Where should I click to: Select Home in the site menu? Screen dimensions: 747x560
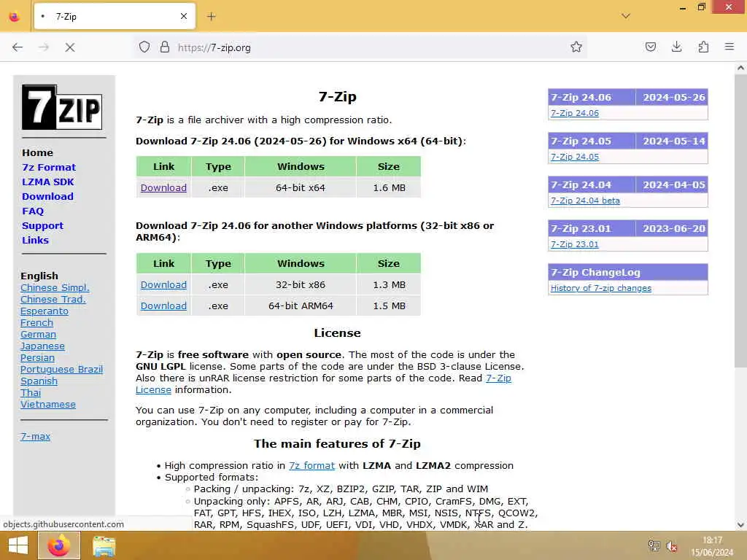(37, 153)
